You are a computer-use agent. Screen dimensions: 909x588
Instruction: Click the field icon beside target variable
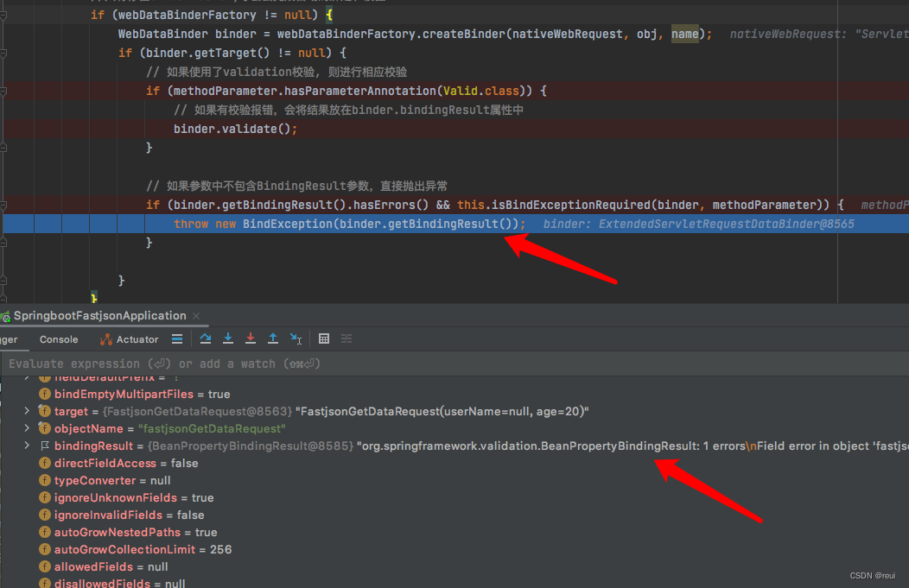coord(45,411)
